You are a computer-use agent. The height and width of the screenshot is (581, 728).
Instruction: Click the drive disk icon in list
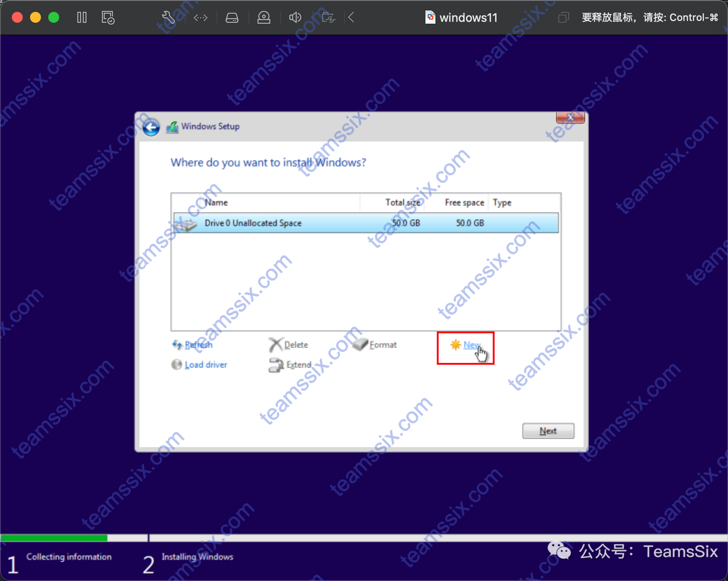186,224
